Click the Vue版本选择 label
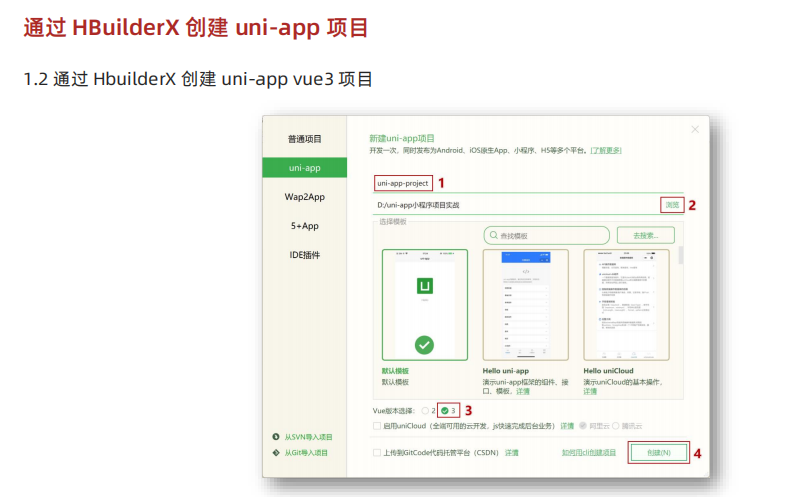 (x=394, y=411)
